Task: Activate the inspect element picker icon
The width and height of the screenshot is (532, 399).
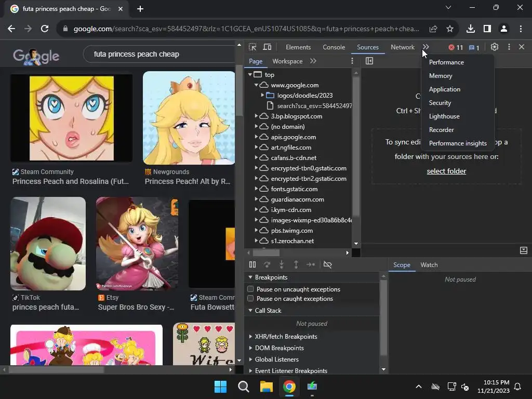Action: tap(252, 47)
